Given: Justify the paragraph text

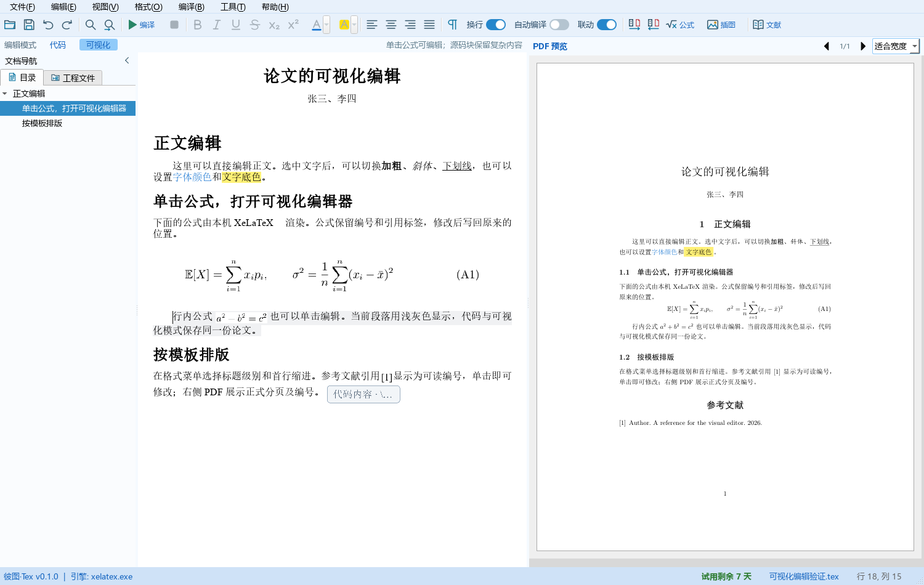Looking at the screenshot, I should click(429, 25).
